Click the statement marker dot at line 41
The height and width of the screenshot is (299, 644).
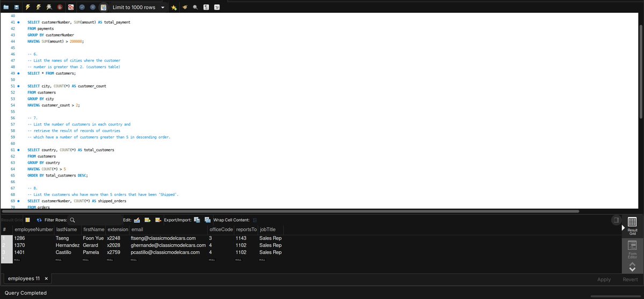click(x=19, y=22)
